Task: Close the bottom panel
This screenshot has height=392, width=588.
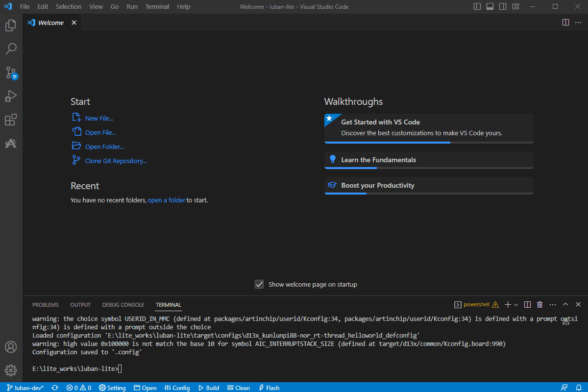Action: [578, 304]
